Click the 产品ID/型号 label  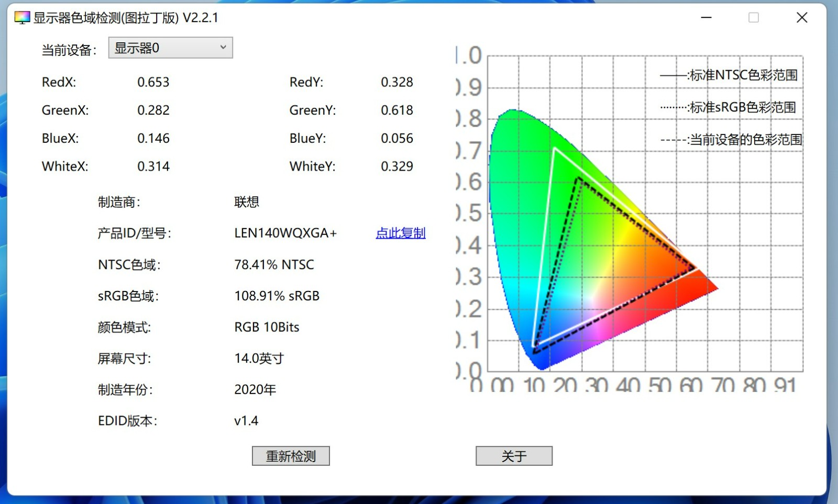coord(135,233)
